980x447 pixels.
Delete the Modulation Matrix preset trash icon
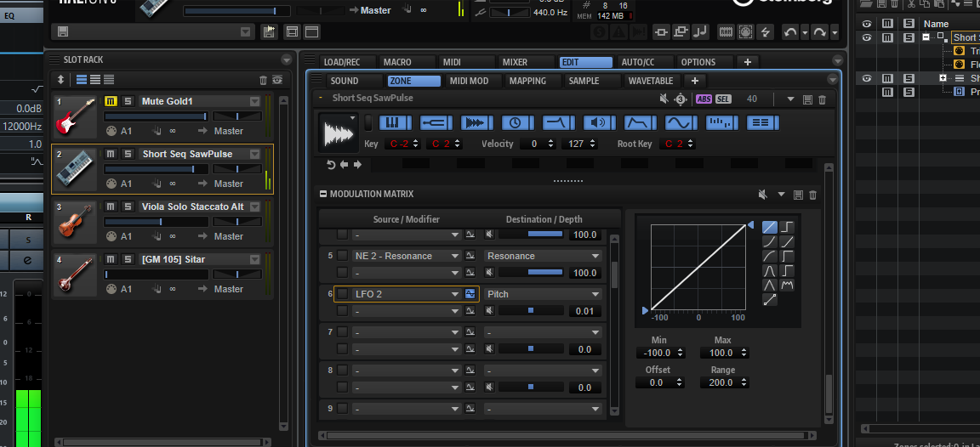(812, 195)
